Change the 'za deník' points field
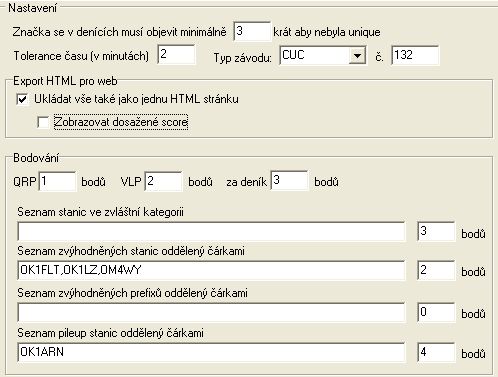 (x=289, y=181)
